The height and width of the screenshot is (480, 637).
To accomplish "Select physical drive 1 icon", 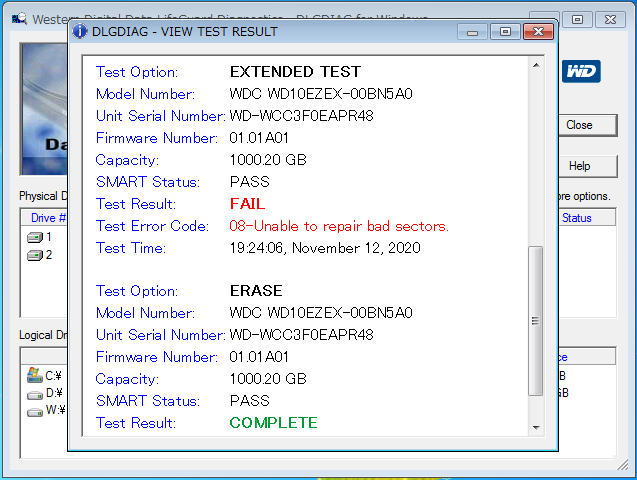I will click(35, 237).
